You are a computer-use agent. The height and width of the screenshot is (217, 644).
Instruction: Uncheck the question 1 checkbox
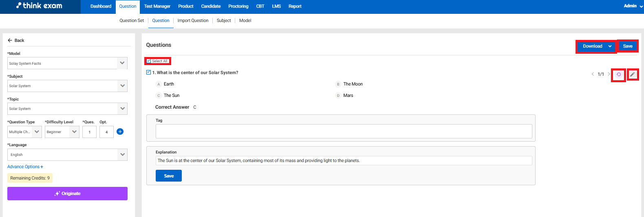pos(149,72)
